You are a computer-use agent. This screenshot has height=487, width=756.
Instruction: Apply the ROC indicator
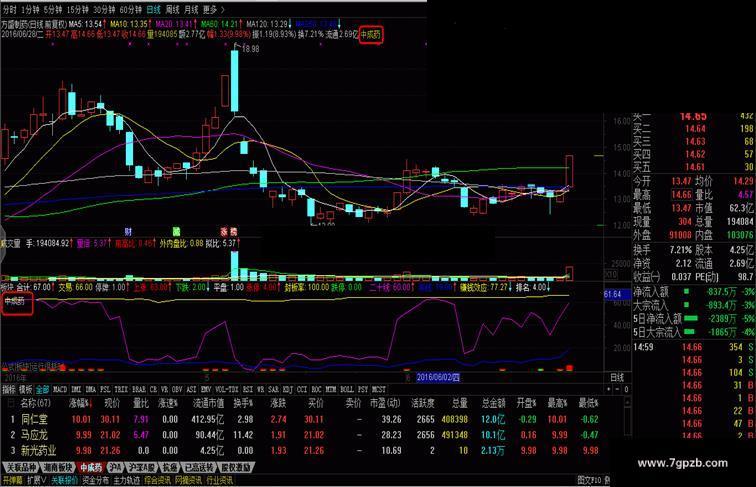pos(316,390)
